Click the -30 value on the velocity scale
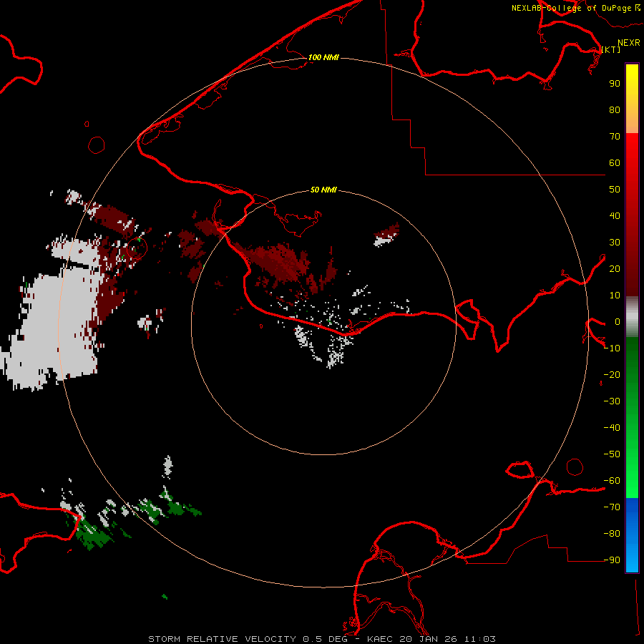The height and width of the screenshot is (644, 644). [612, 401]
